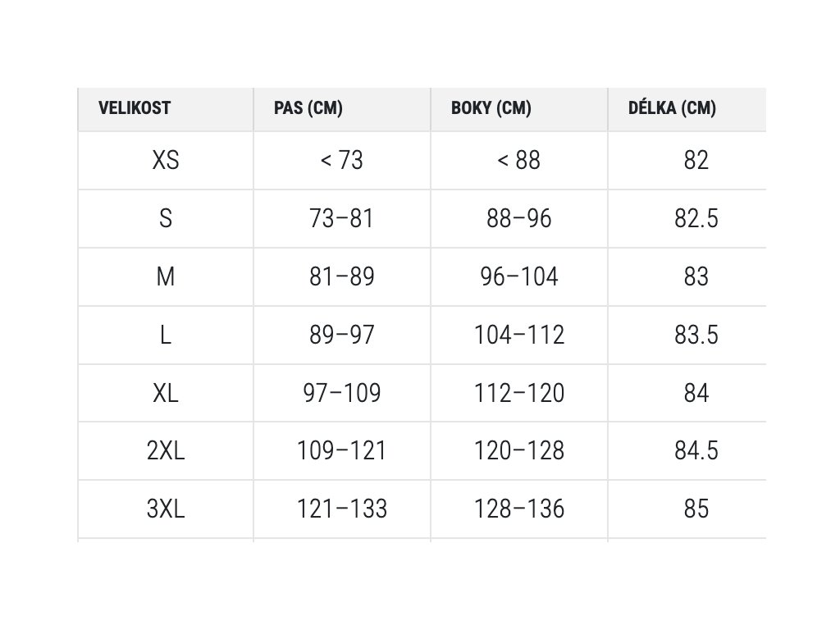
Task: Click the hips value 128–136
Action: click(x=519, y=509)
